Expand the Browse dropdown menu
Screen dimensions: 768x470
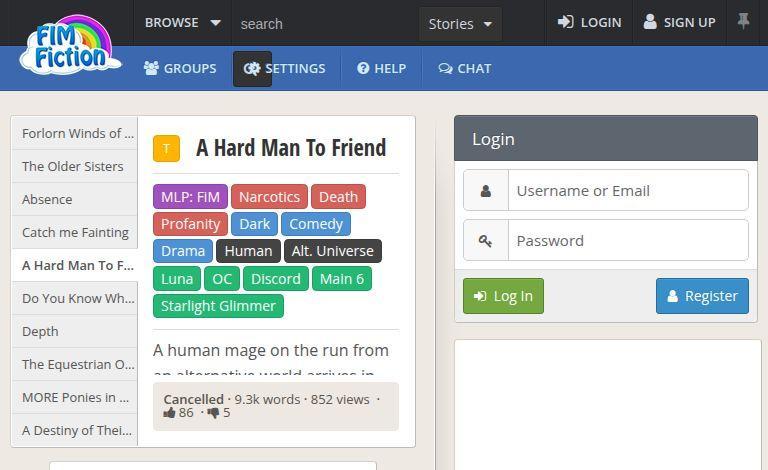tap(183, 22)
